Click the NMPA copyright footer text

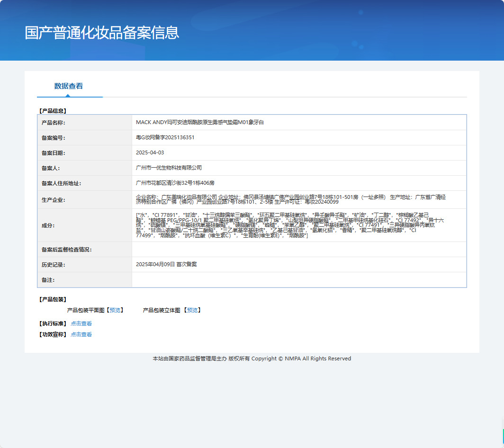252,358
